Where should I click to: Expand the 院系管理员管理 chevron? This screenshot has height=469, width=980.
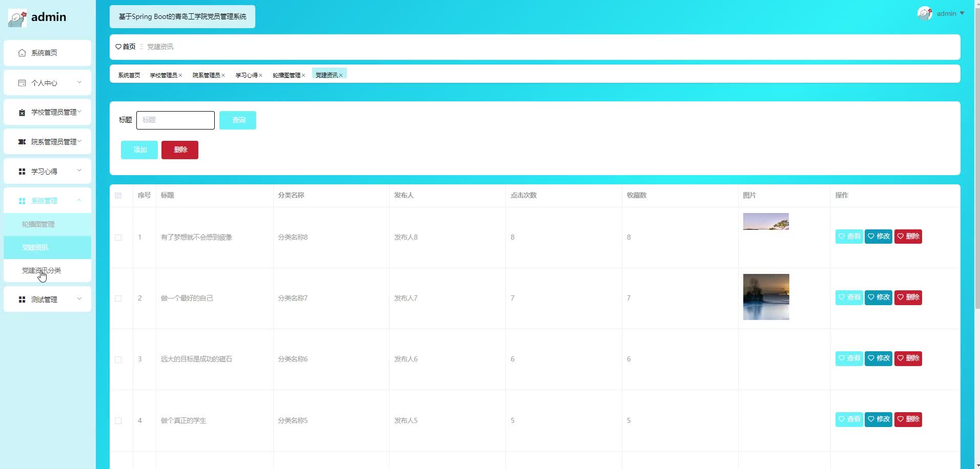tap(79, 141)
